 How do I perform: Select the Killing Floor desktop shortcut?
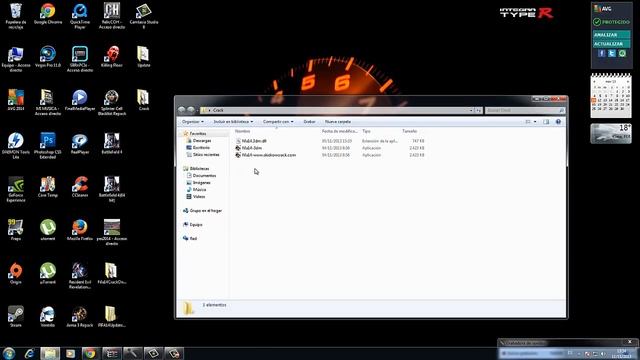click(112, 56)
